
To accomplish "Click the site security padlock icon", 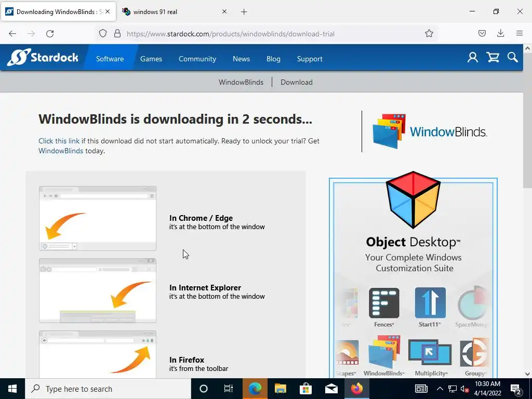I will pos(117,34).
